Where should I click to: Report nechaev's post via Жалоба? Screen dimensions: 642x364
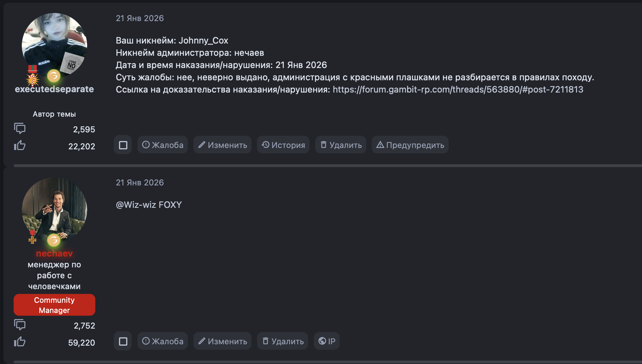click(x=163, y=341)
